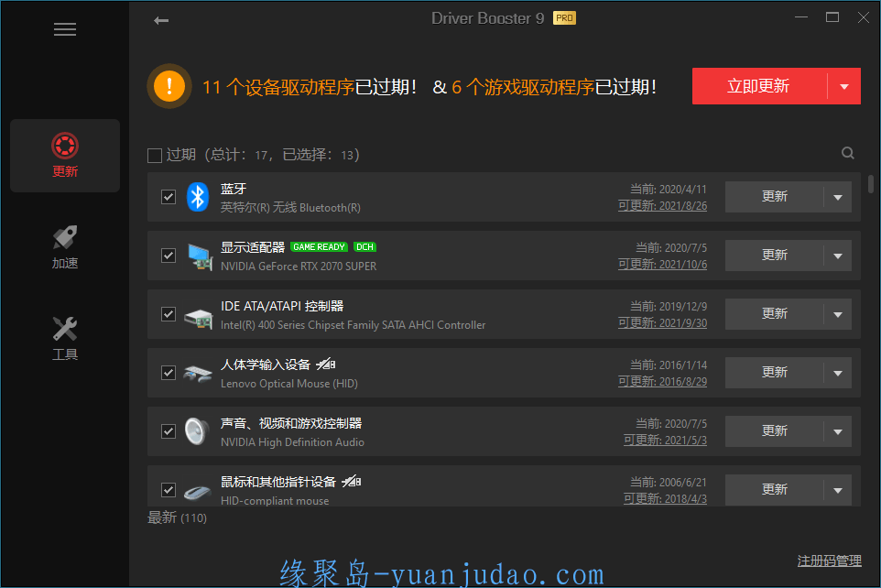The image size is (881, 588).
Task: Open 可更新: 2021/10/6 link for display adapter
Action: click(662, 264)
